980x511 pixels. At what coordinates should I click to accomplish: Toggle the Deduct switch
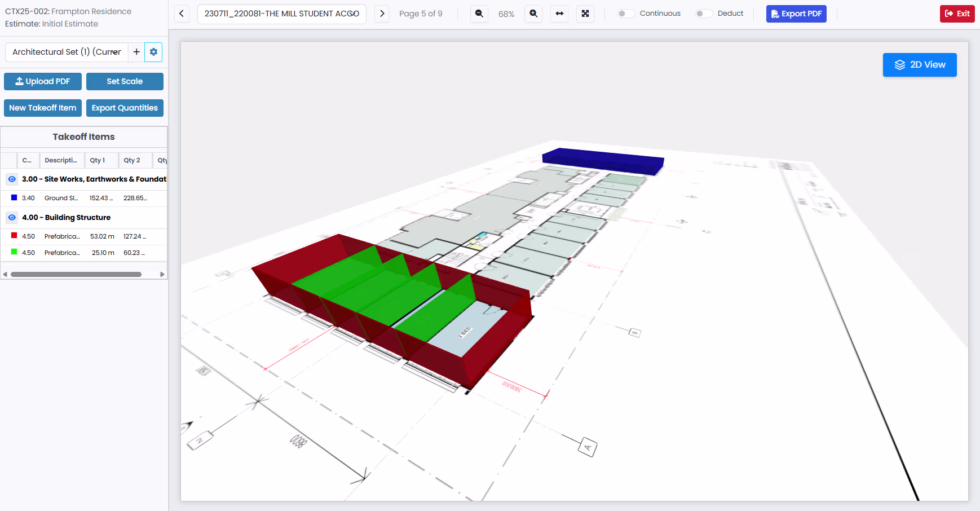coord(704,14)
